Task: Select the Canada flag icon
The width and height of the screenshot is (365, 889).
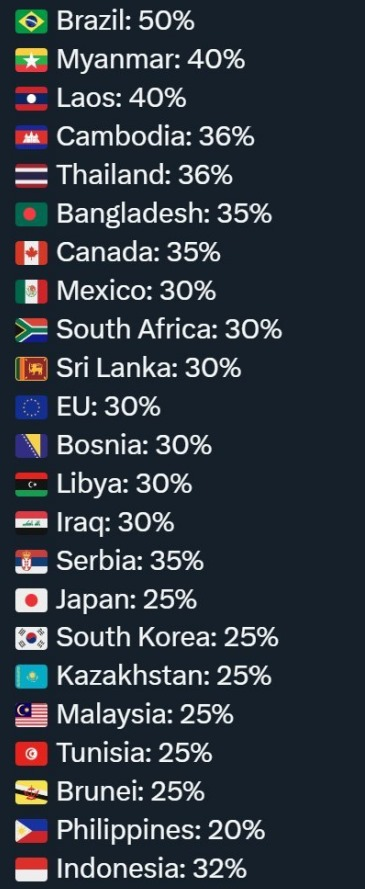Action: (31, 253)
